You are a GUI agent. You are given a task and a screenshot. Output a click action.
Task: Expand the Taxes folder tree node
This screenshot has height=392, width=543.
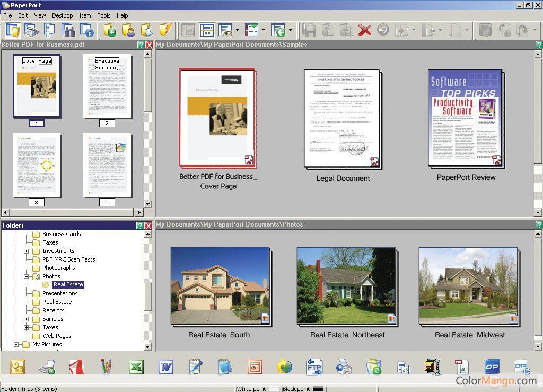27,327
